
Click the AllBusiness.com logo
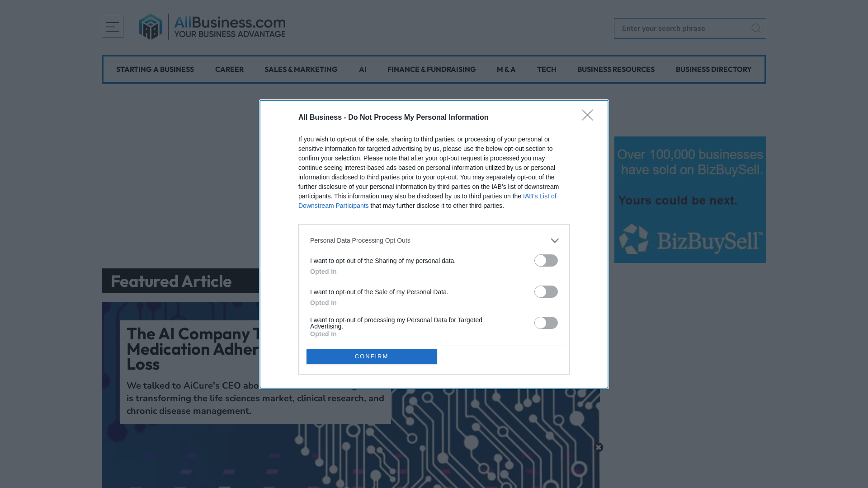(x=212, y=27)
